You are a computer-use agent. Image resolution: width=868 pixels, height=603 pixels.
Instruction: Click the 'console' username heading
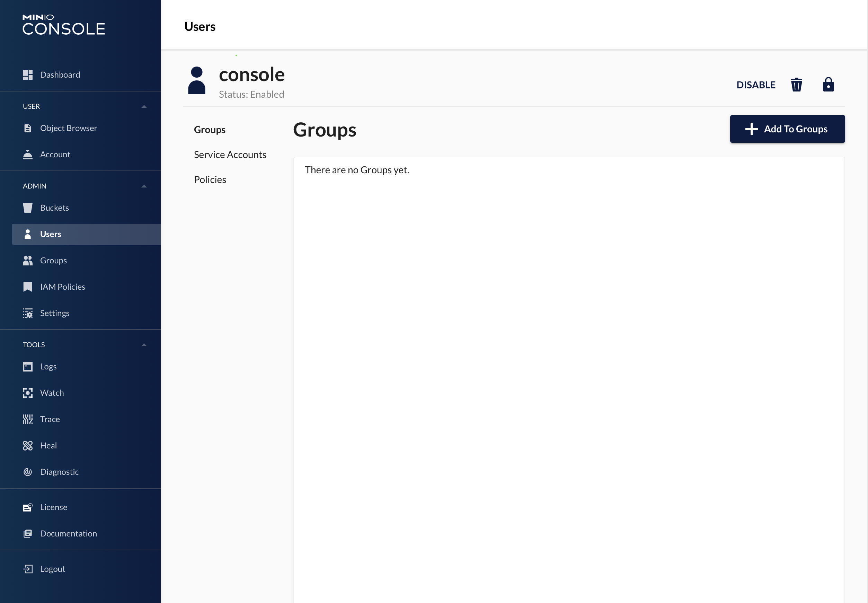point(252,75)
